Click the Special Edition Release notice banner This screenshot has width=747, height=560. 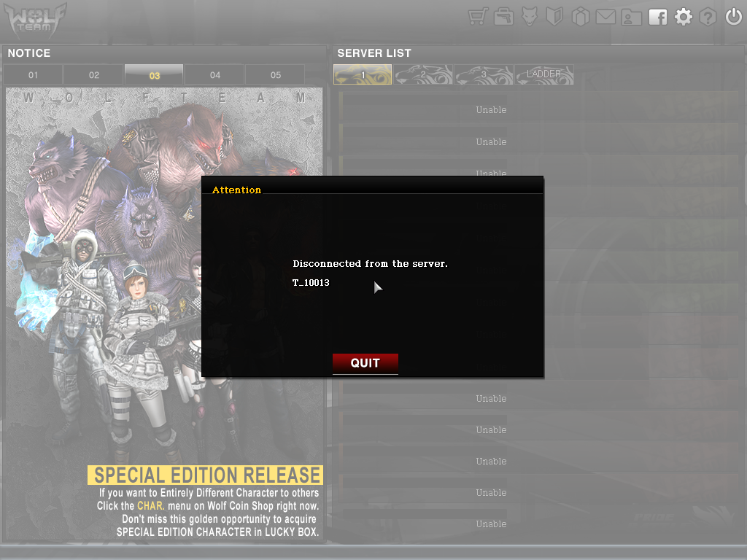[205, 475]
